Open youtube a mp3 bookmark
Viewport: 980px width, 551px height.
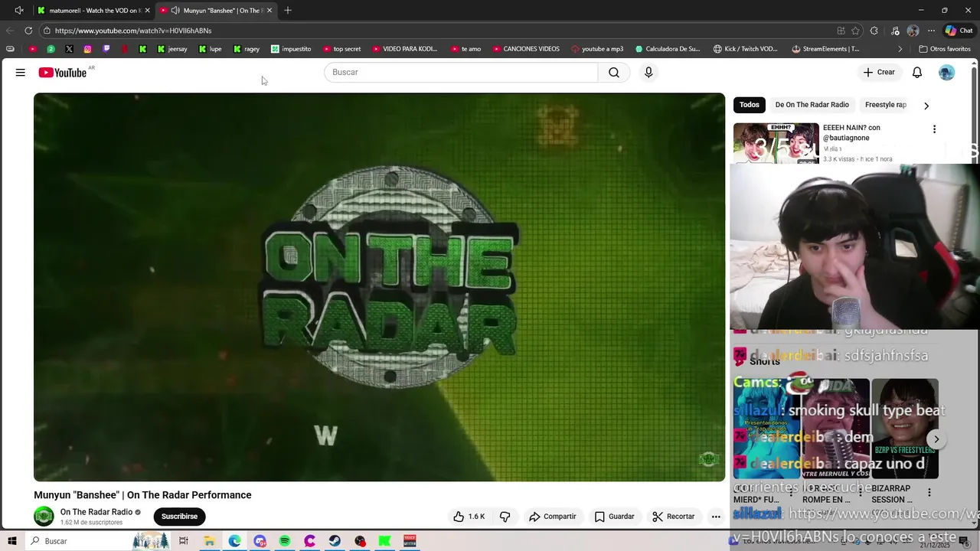(x=597, y=49)
